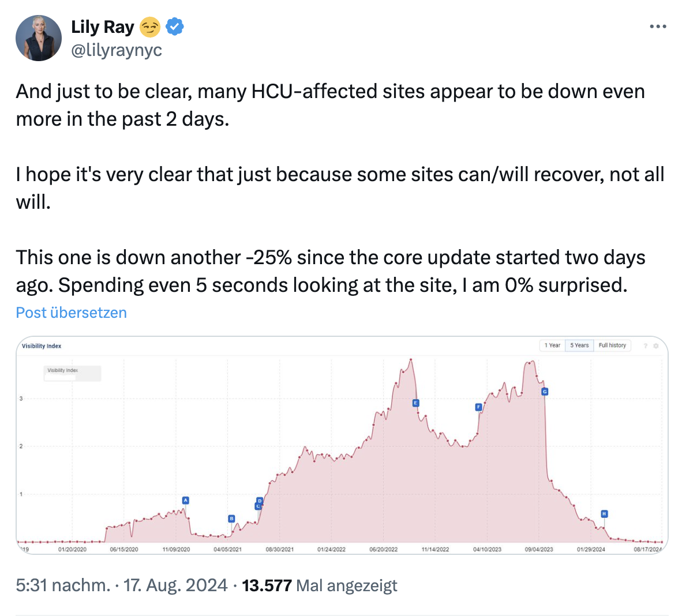The height and width of the screenshot is (616, 682).
Task: Select the Full history tab
Action: pyautogui.click(x=612, y=345)
